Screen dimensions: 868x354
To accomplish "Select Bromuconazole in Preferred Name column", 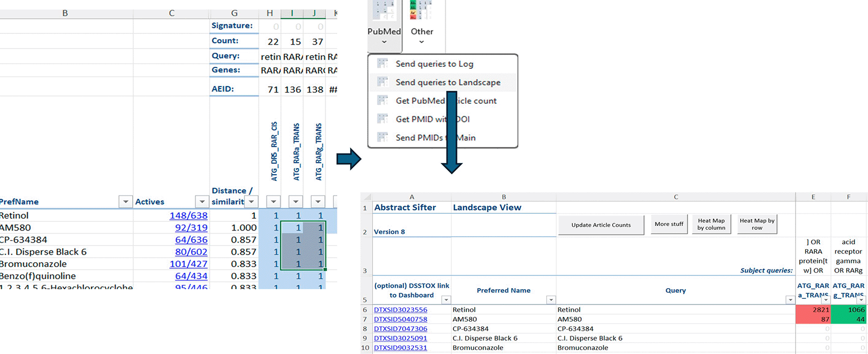I will click(x=503, y=347).
